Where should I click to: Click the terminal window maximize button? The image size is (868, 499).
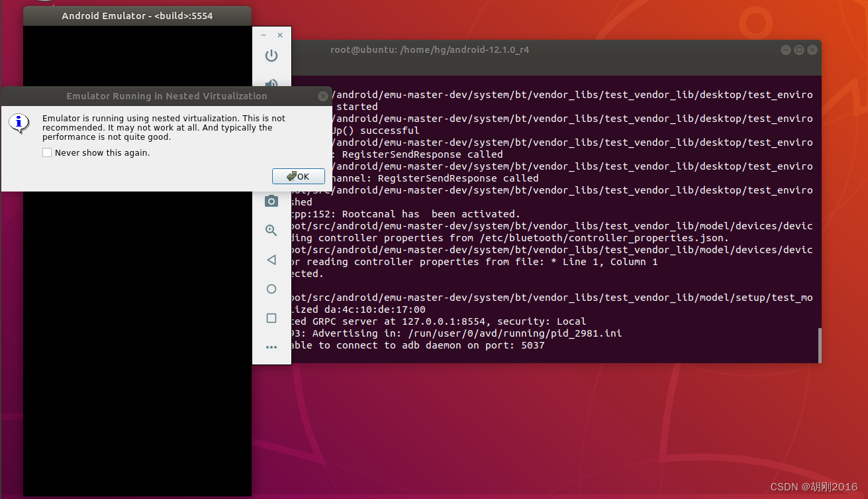click(799, 50)
